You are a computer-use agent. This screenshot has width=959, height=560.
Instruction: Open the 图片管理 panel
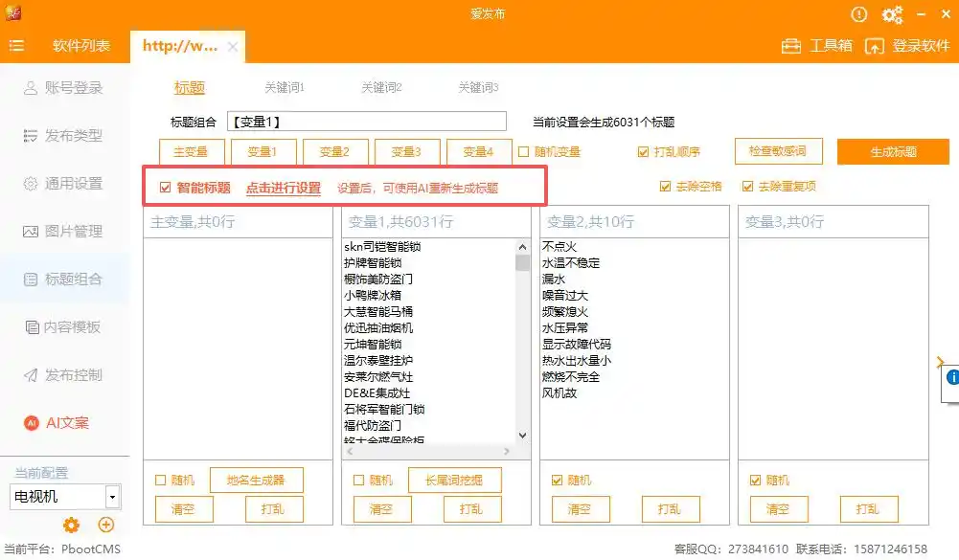point(64,232)
